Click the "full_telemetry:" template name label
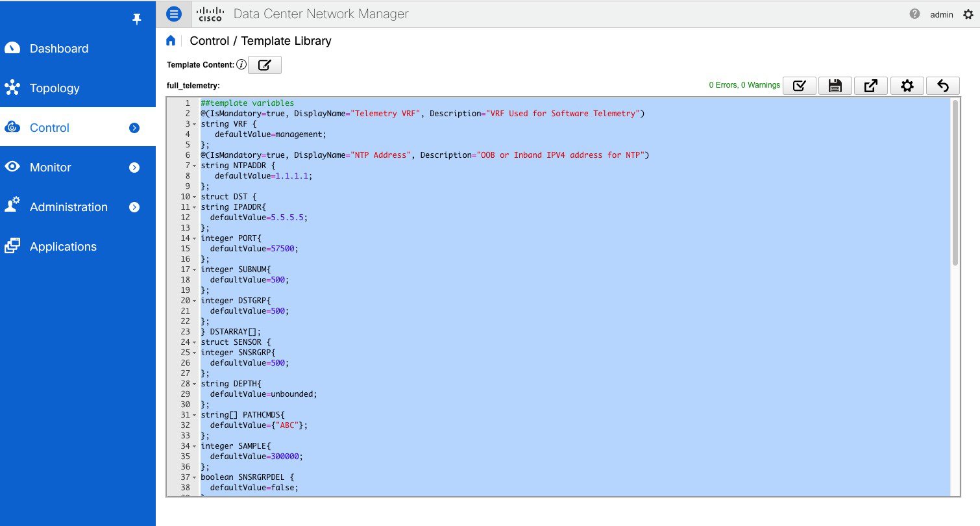Image resolution: width=980 pixels, height=526 pixels. [193, 86]
